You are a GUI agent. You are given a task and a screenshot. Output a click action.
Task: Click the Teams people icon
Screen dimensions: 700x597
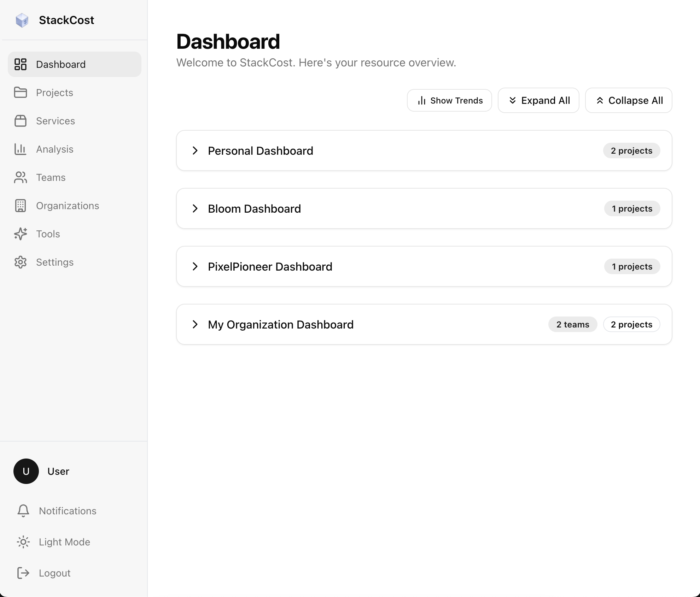21,177
